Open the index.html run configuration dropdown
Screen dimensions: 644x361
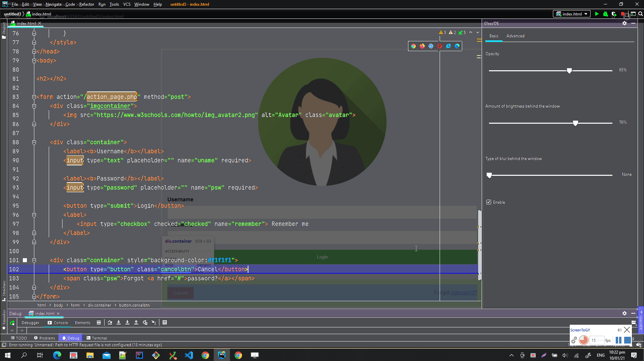572,14
